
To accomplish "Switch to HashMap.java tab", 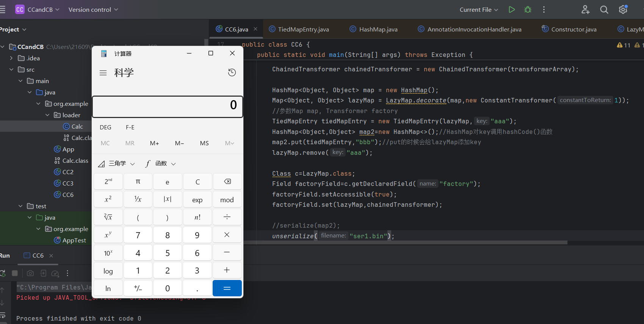I will pos(374,29).
